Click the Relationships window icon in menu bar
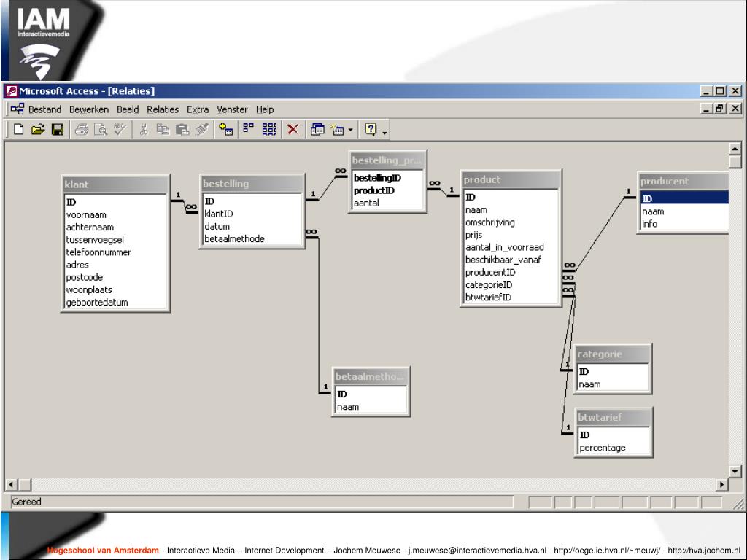 point(18,109)
